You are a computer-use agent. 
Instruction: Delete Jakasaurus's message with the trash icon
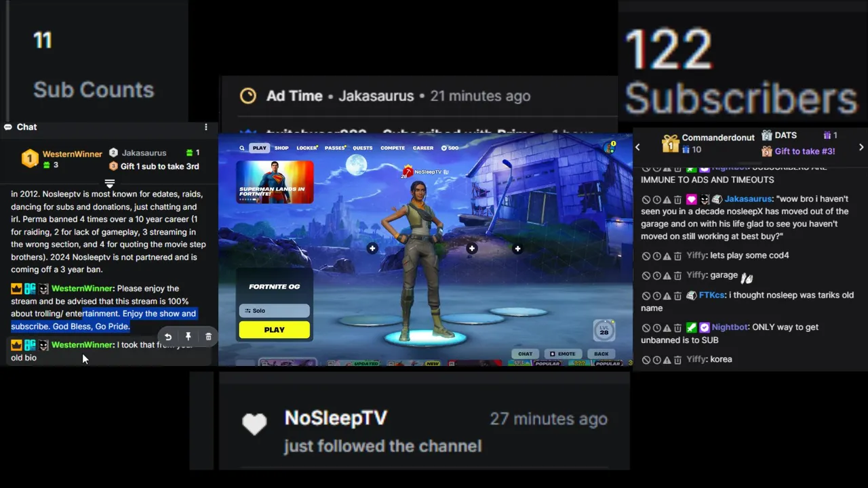click(x=677, y=200)
